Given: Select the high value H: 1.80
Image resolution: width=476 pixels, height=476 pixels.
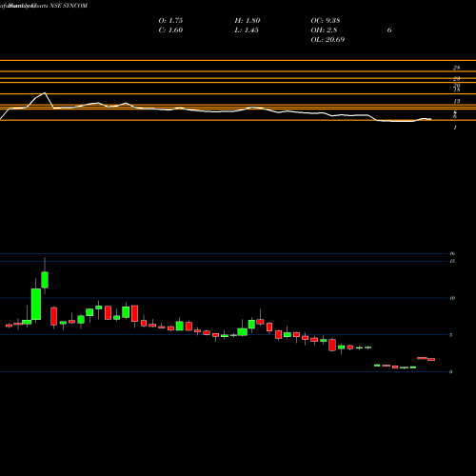Looking at the screenshot, I should [248, 21].
